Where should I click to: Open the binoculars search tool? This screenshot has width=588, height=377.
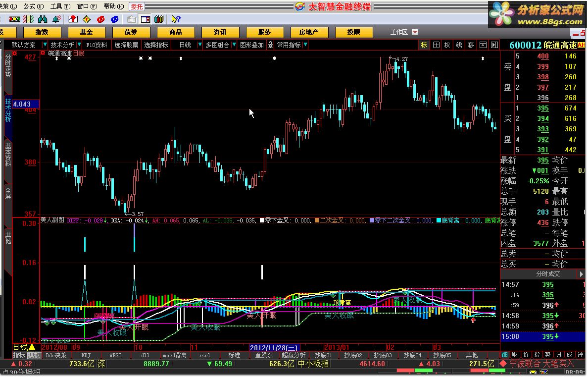[x=43, y=19]
